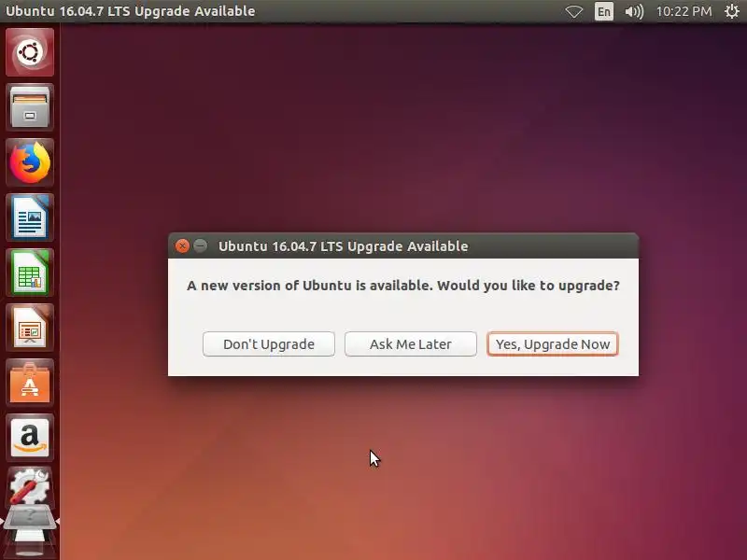
Task: Open the power and session gear menu
Action: [732, 11]
